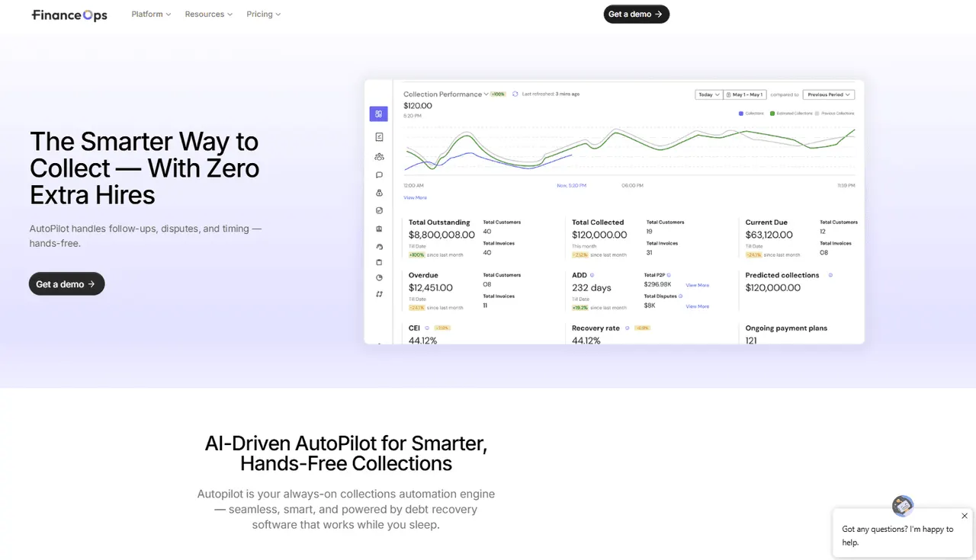This screenshot has height=560, width=976.
Task: Open the pie chart sidebar icon
Action: 379,278
